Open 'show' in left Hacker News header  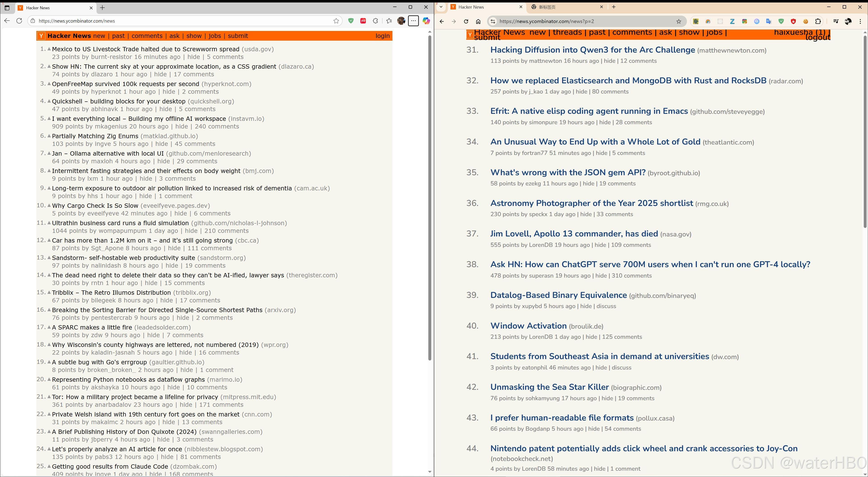[x=194, y=36]
